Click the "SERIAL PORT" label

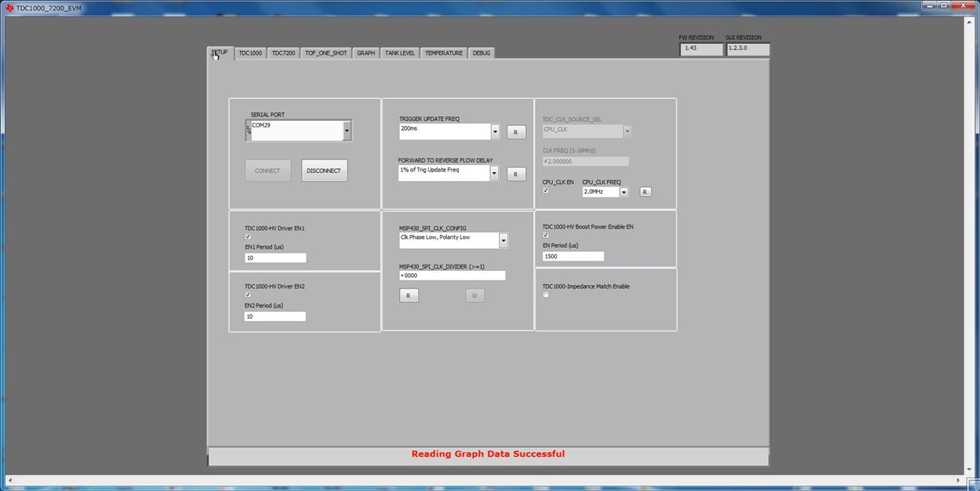point(268,116)
